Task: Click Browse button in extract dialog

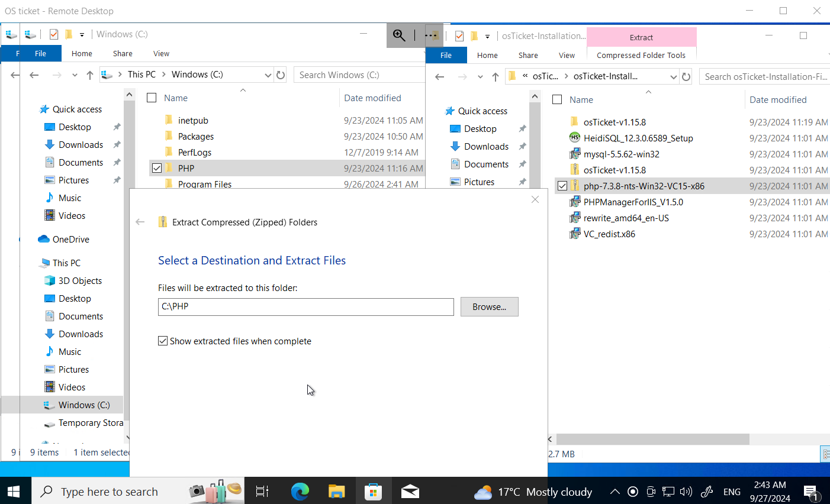Action: tap(489, 306)
